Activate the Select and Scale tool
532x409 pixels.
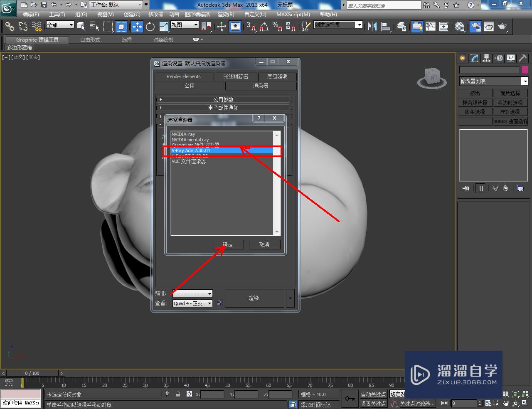(x=164, y=27)
